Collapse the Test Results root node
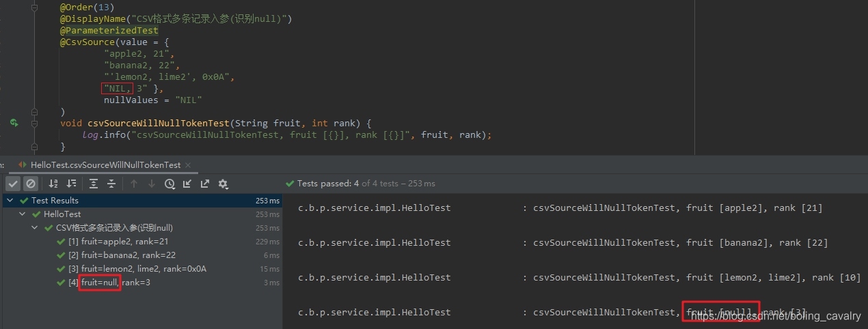Image resolution: width=868 pixels, height=329 pixels. pyautogui.click(x=10, y=201)
